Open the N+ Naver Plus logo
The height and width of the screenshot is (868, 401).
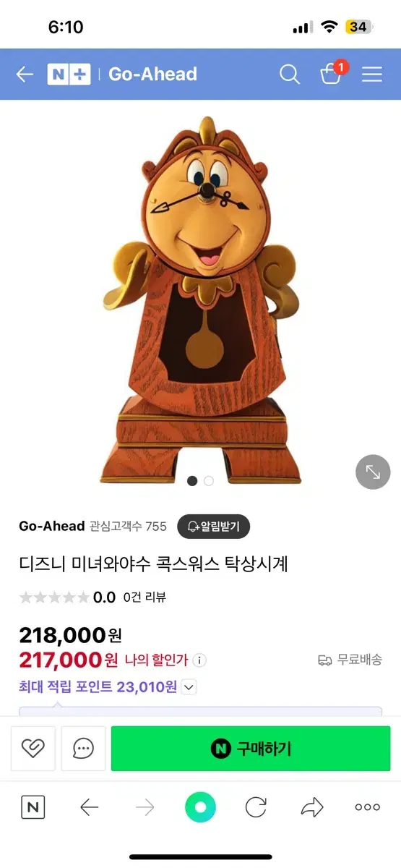coord(69,74)
